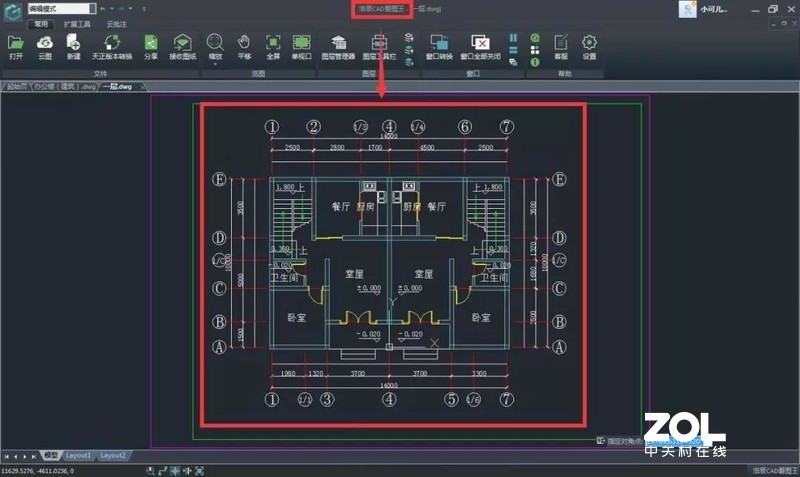This screenshot has width=800, height=477.
Task: Close the 一层.dwg document tab
Action: point(143,87)
